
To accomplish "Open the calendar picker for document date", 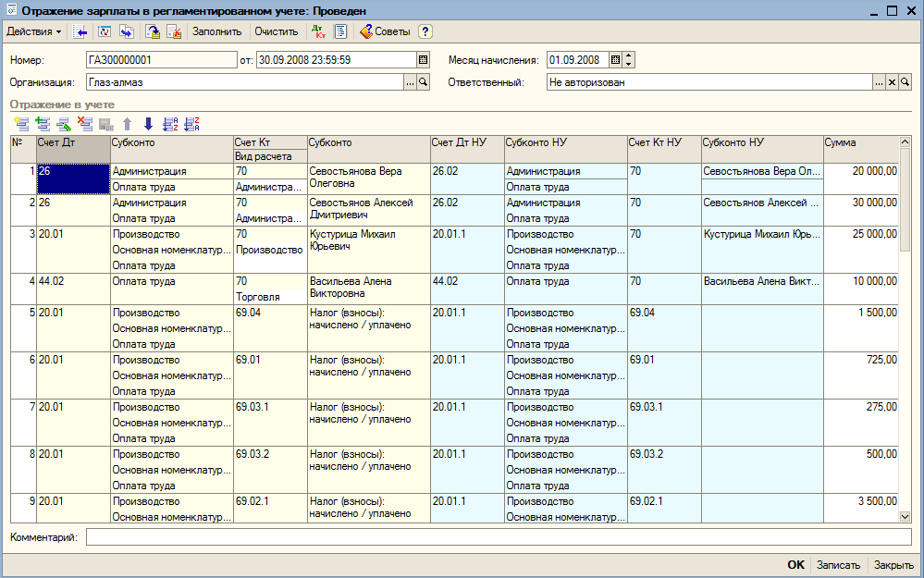I will 423,59.
